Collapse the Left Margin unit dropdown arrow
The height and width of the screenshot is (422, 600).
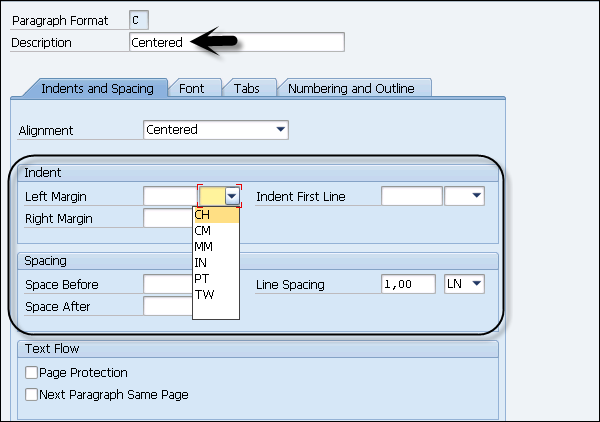click(x=233, y=197)
